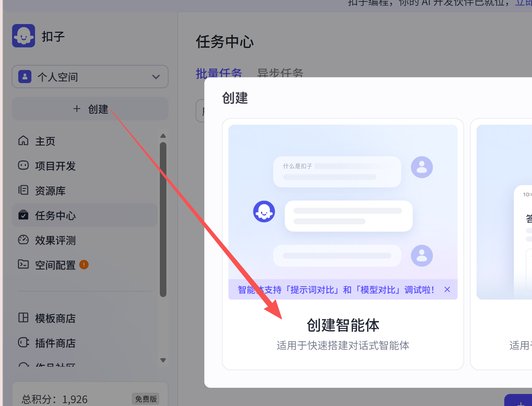The height and width of the screenshot is (406, 532).
Task: Open 资源库 in the sidebar
Action: (x=85, y=191)
